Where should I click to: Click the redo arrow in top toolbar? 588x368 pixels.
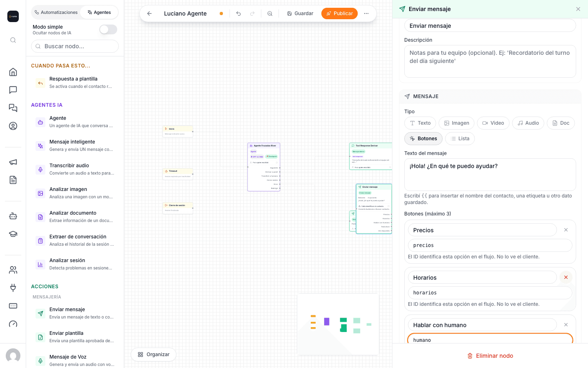tap(252, 13)
